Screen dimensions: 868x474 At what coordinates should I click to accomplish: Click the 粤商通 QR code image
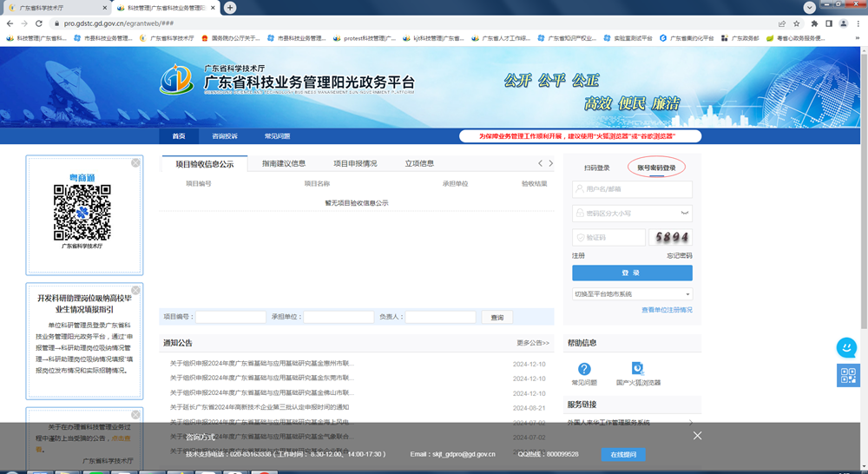[82, 213]
